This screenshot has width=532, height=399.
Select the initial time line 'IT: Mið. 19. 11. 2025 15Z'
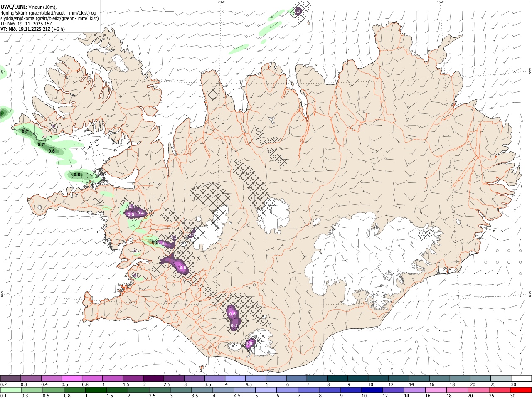click(26, 24)
